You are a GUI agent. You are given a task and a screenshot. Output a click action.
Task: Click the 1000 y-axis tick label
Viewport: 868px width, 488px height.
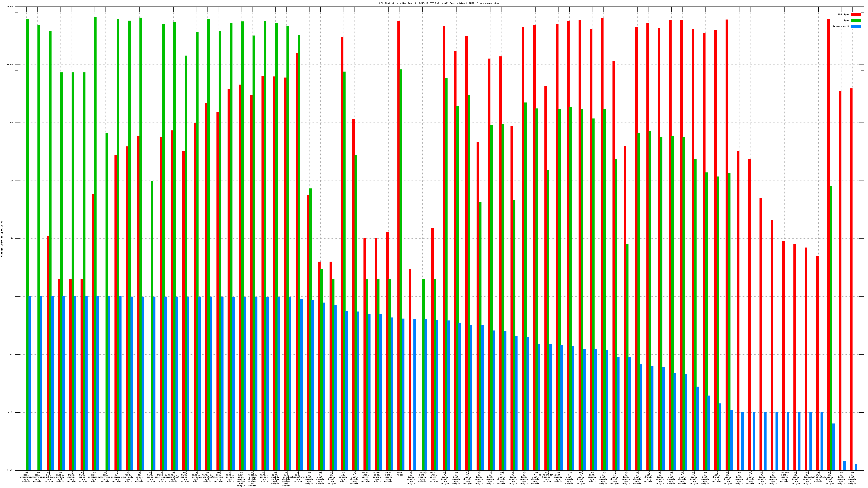[11, 123]
